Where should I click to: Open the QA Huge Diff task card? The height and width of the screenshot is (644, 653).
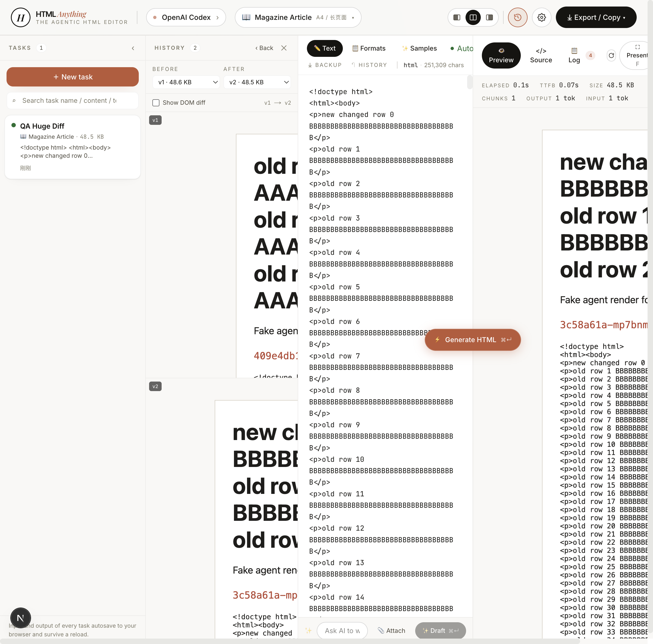[73, 147]
